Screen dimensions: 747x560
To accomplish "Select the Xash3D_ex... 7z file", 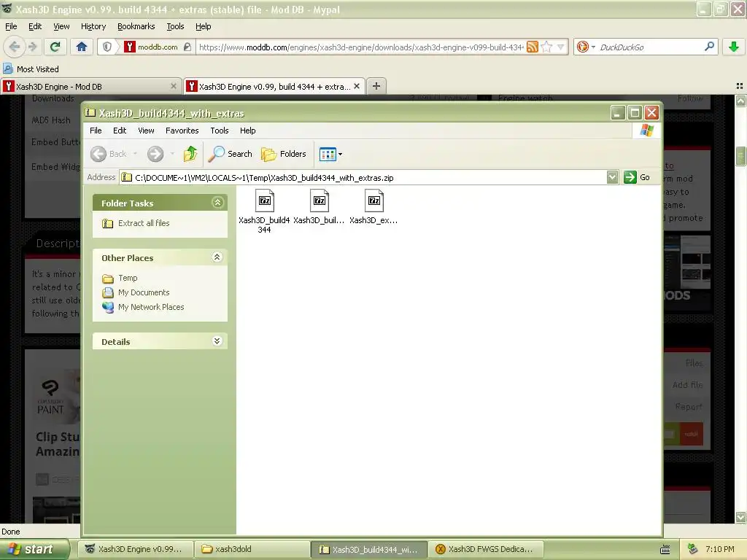I will (374, 207).
